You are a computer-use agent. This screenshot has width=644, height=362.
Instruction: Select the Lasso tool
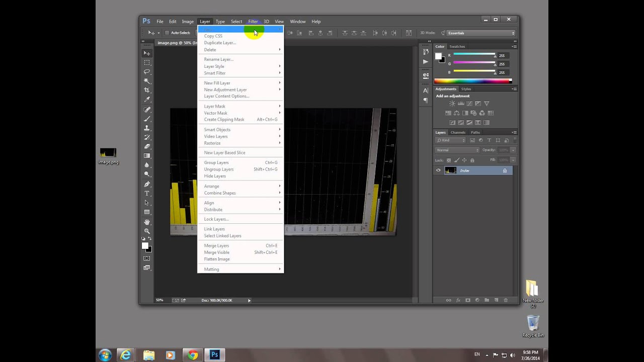[147, 72]
